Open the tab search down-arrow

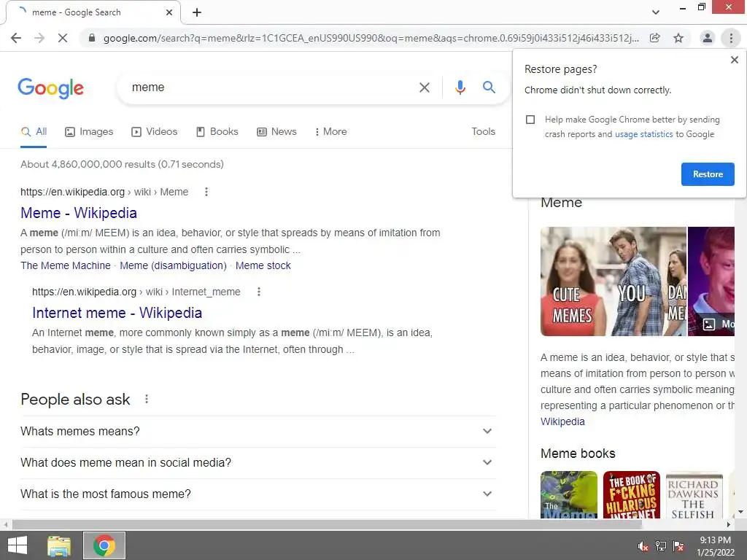click(x=656, y=12)
